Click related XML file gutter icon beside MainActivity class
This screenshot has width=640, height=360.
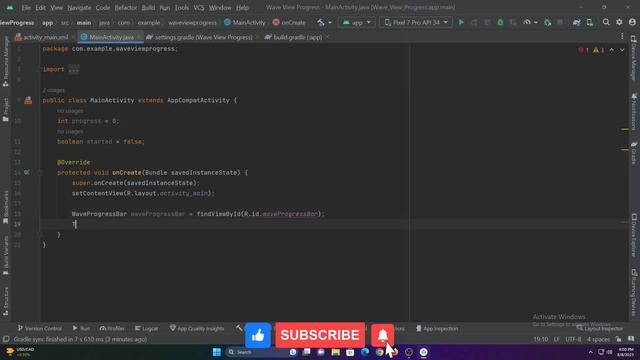click(x=28, y=100)
